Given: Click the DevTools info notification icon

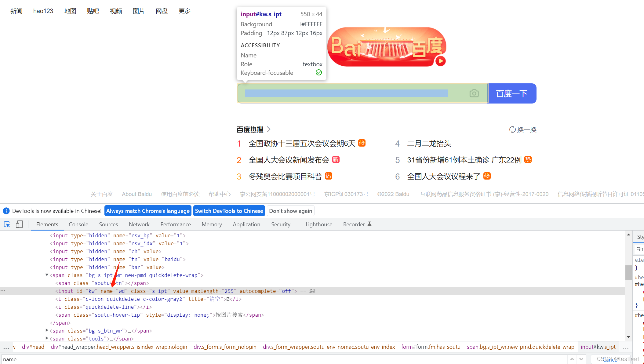Looking at the screenshot, I should (6, 211).
